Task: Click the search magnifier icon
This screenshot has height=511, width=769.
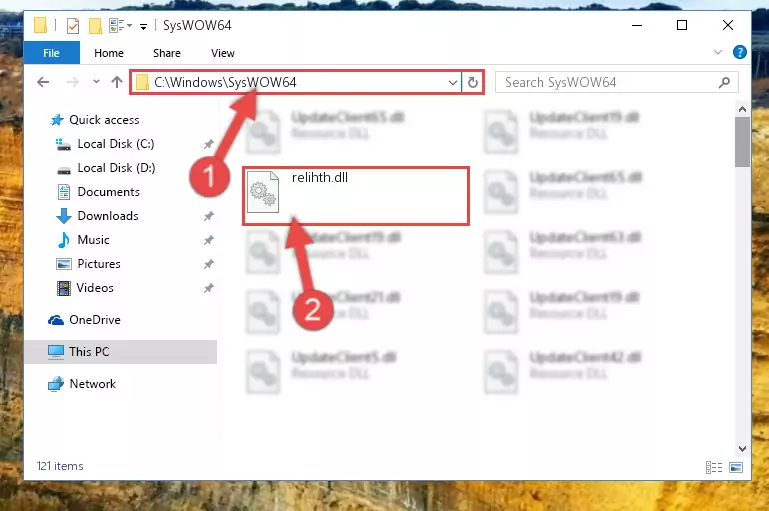Action: [x=724, y=82]
